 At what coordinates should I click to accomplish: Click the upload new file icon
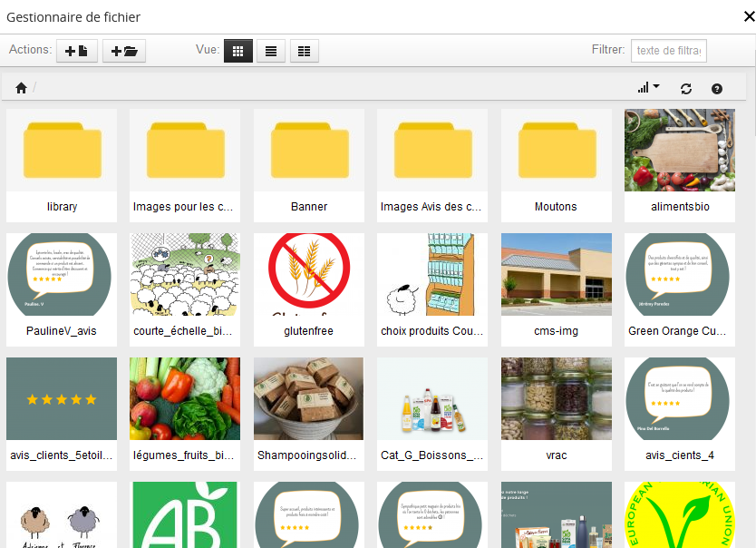[x=77, y=51]
